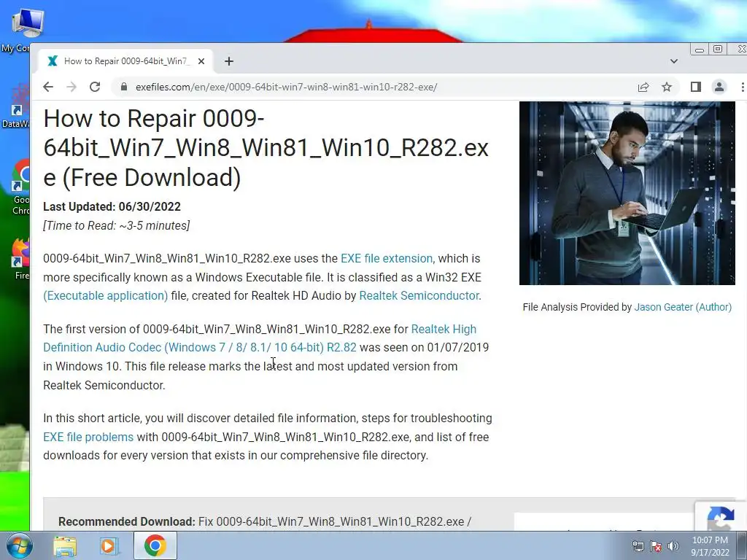Click the Last Updated: 06/30/2022 text
Viewport: 747px width, 560px height.
coord(112,206)
